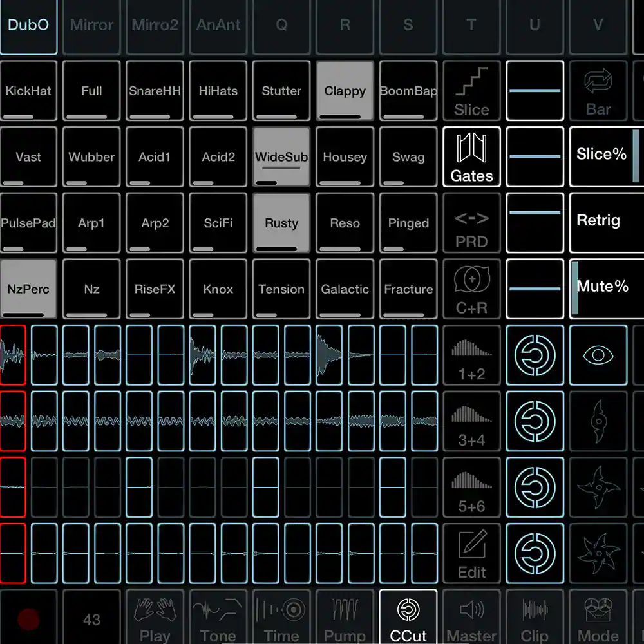Select the six-point shuriken icon
644x644 pixels.
(598, 554)
